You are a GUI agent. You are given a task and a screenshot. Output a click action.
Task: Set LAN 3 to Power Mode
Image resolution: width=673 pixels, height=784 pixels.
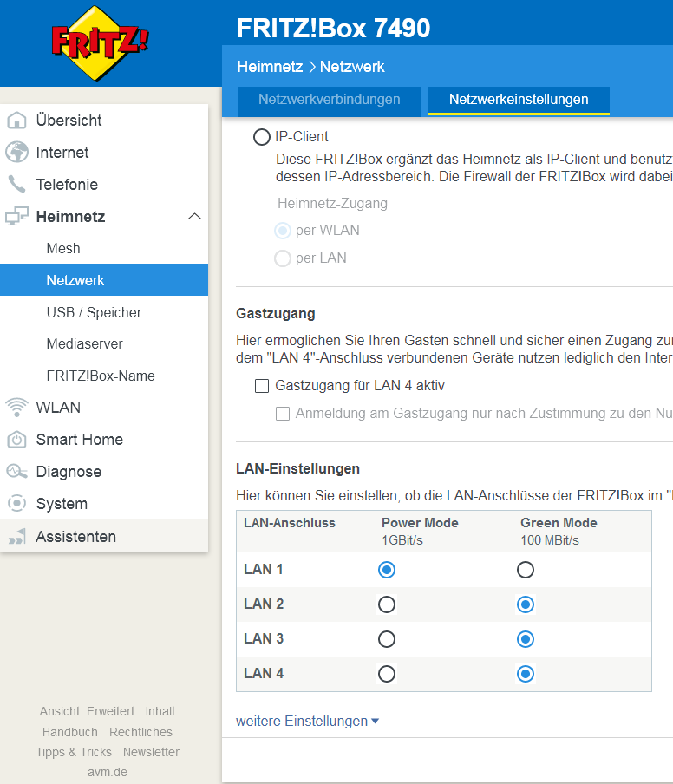click(x=387, y=639)
